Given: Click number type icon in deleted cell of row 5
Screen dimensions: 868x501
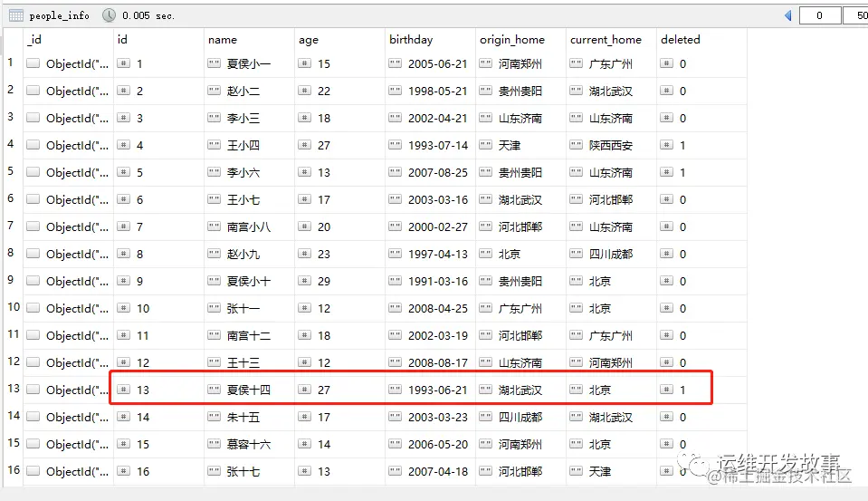Looking at the screenshot, I should coord(667,172).
